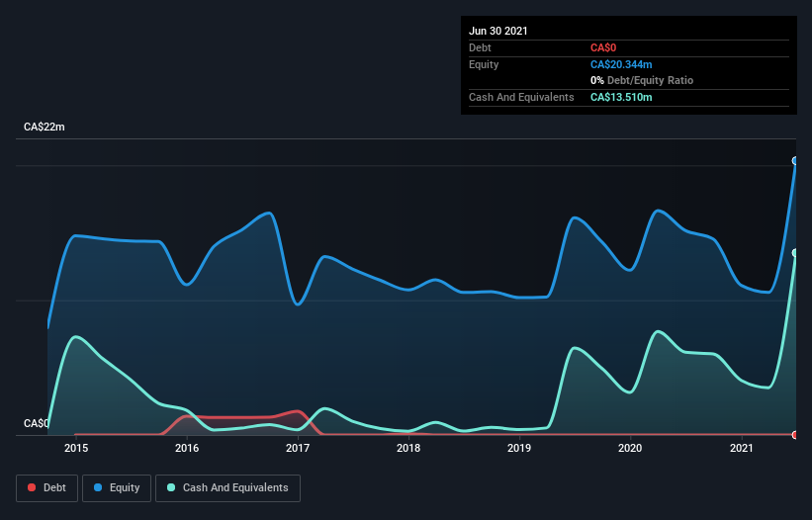Click the CA$22m y-axis label
The image size is (812, 520).
point(45,127)
